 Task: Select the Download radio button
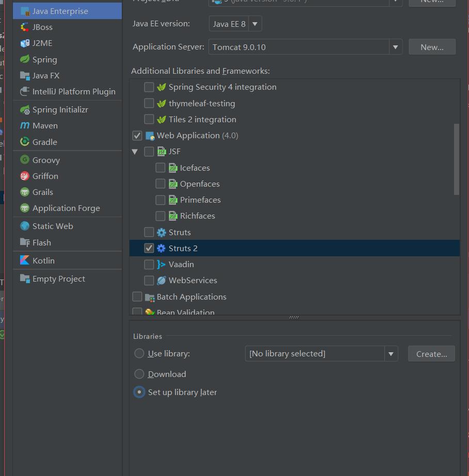[x=139, y=374]
